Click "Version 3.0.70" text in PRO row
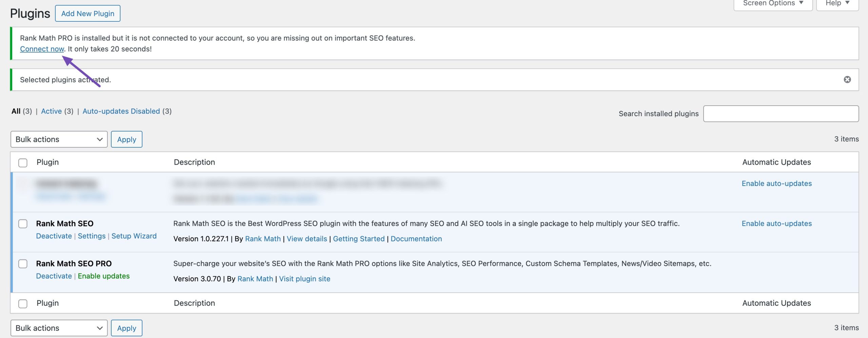The width and height of the screenshot is (868, 338). 197,279
